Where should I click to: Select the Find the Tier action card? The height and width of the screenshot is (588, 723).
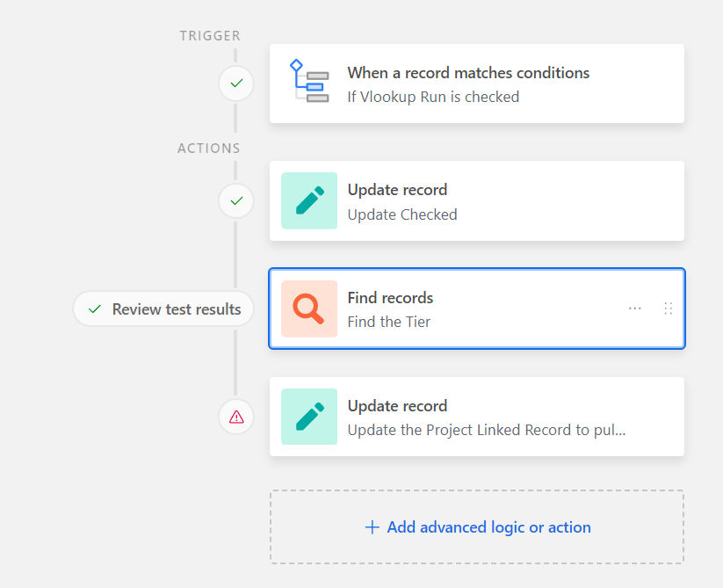(x=477, y=309)
